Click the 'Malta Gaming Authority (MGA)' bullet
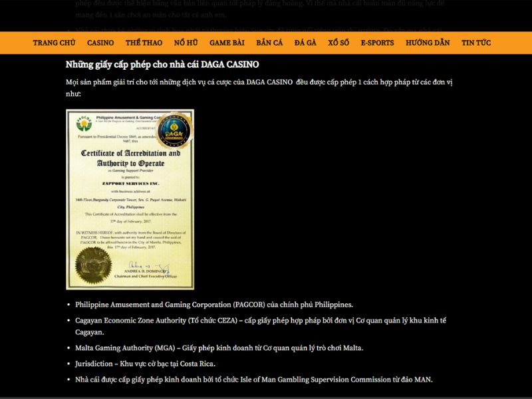The image size is (532, 399). click(x=219, y=348)
